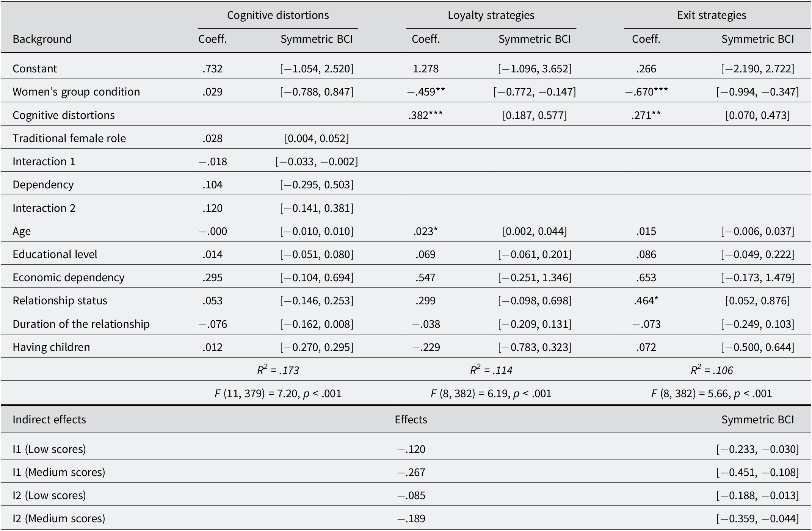This screenshot has width=812, height=531.
Task: Click the 'I2 (Medium scores)' row label
Action: [x=59, y=518]
